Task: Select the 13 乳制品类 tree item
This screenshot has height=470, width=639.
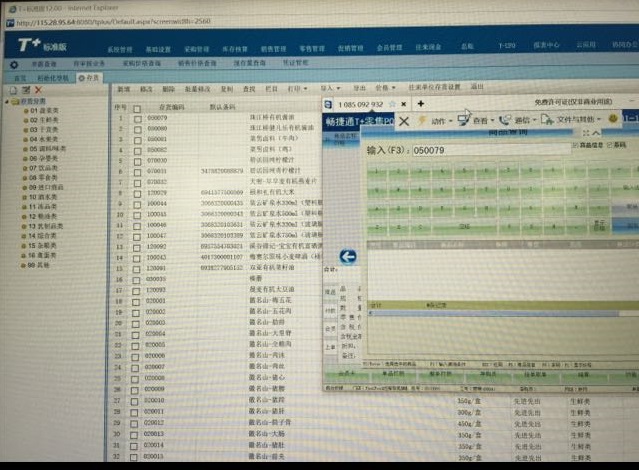Action: [46, 226]
